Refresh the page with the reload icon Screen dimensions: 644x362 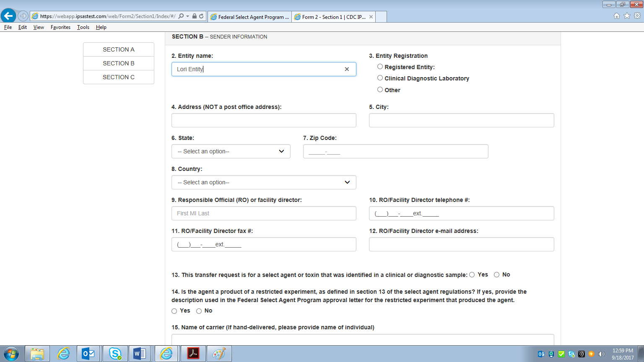pyautogui.click(x=202, y=16)
